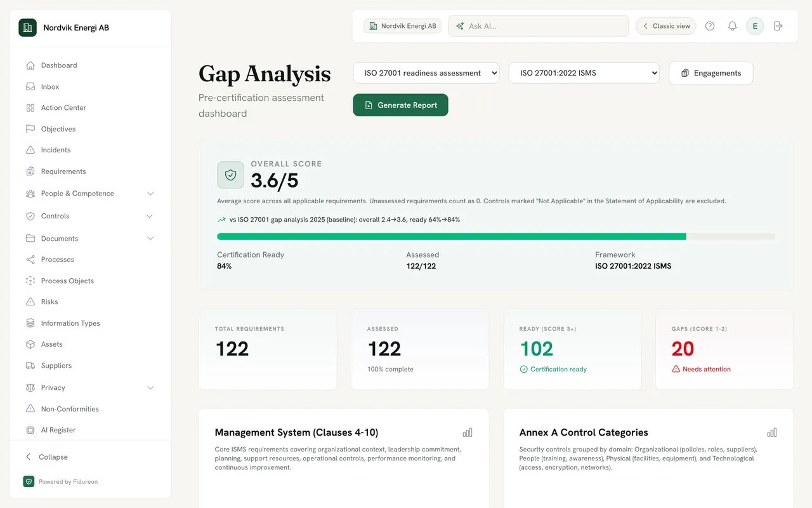The height and width of the screenshot is (508, 812).
Task: Open user avatar labeled E
Action: click(x=755, y=26)
